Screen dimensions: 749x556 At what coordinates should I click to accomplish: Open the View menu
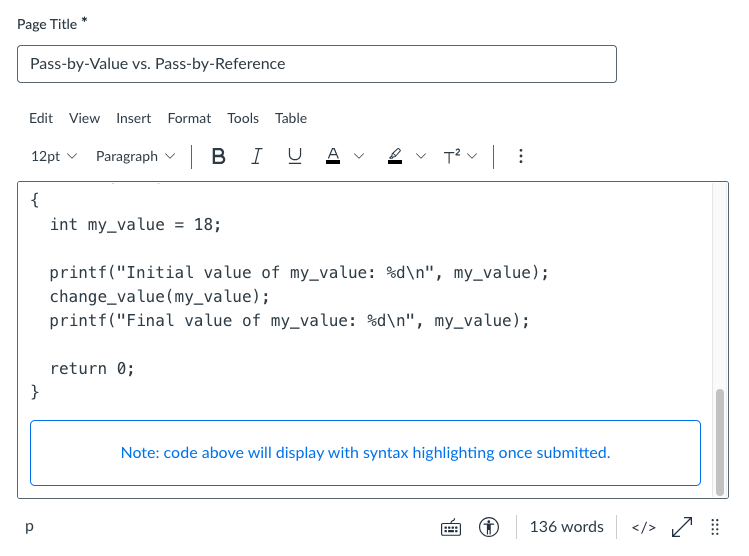85,118
